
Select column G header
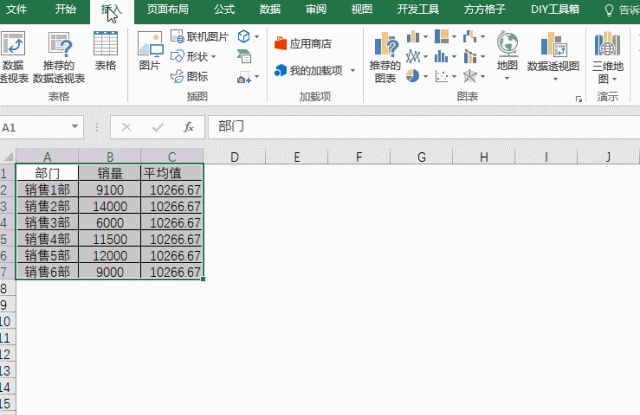421,157
